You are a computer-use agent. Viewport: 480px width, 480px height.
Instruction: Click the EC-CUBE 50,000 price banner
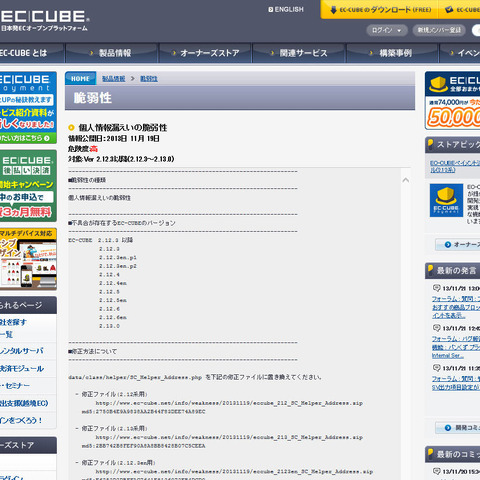(452, 101)
